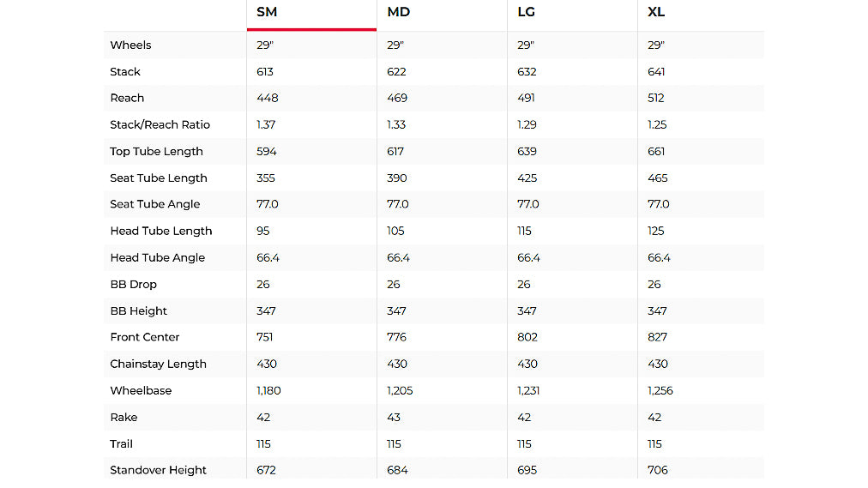Viewport: 868px width, 488px height.
Task: Select the Head Tube Angle label
Action: pos(157,258)
